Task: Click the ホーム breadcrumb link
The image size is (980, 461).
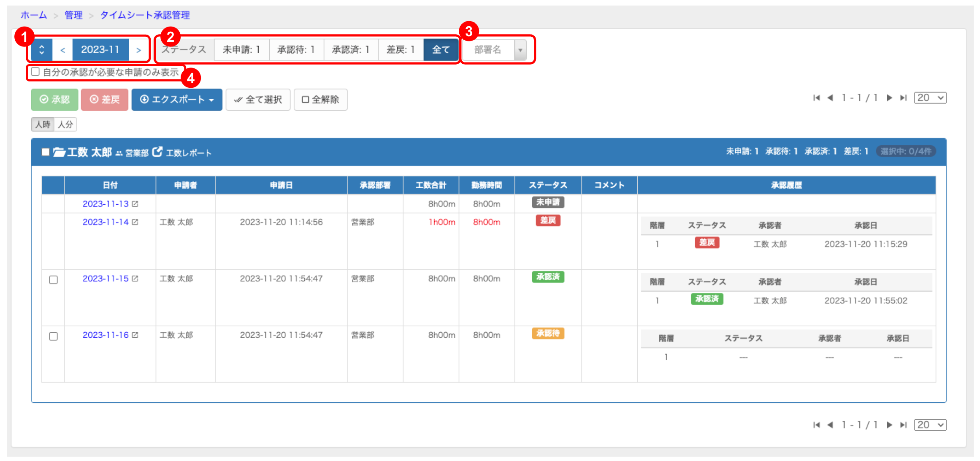Action: [34, 15]
